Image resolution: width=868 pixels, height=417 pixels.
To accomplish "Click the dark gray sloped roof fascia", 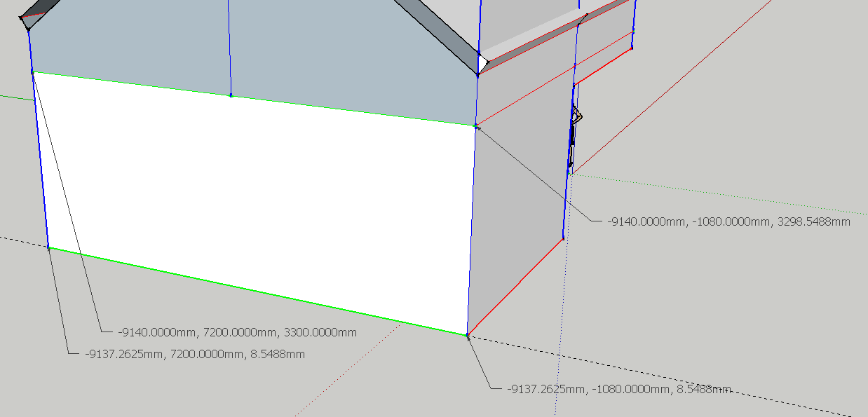I will click(x=435, y=34).
